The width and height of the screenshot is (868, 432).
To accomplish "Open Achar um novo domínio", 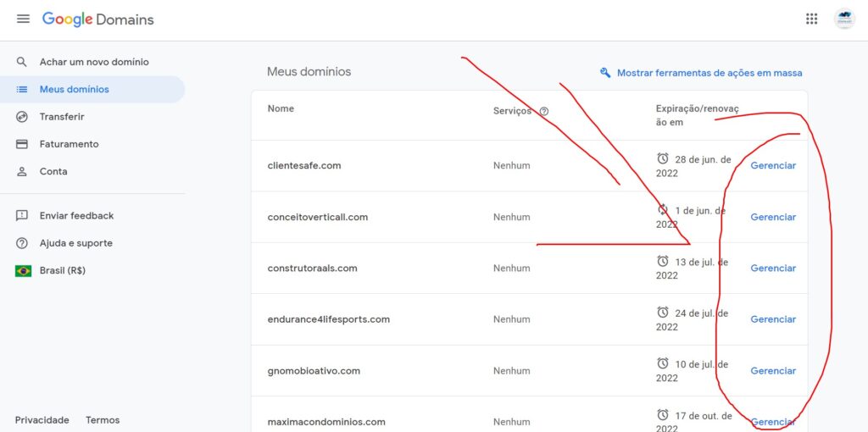I will (92, 62).
